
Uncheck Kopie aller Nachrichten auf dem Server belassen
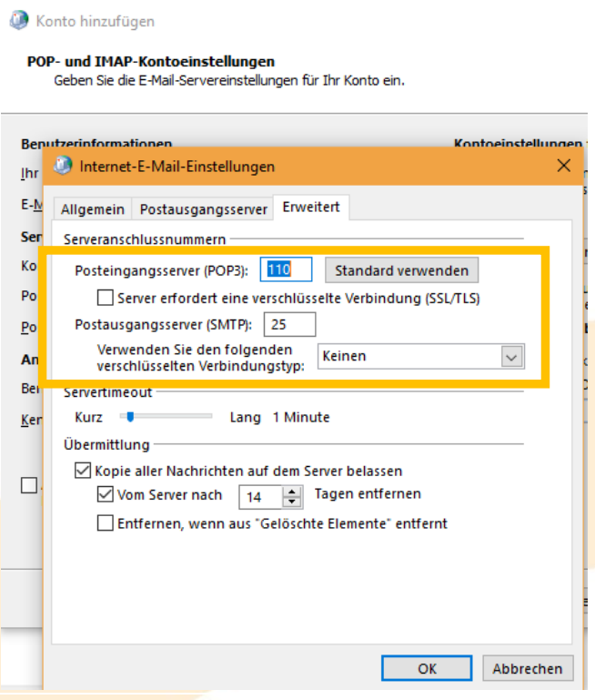point(82,472)
